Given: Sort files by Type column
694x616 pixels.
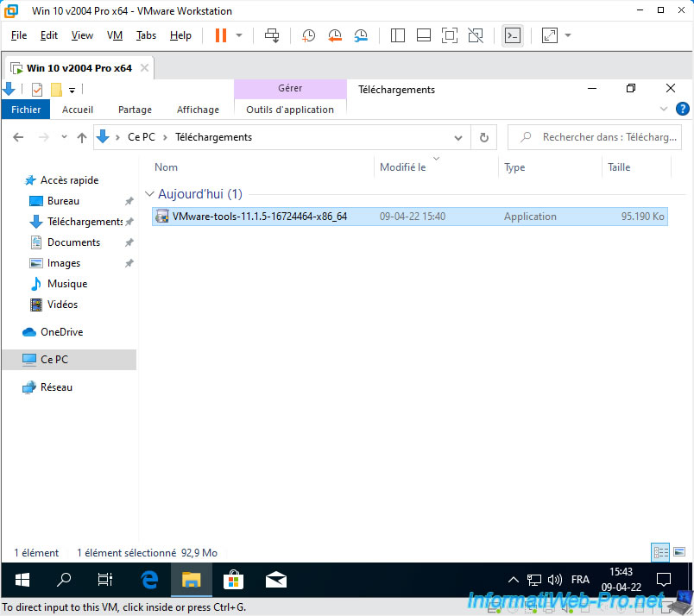Looking at the screenshot, I should pyautogui.click(x=514, y=167).
